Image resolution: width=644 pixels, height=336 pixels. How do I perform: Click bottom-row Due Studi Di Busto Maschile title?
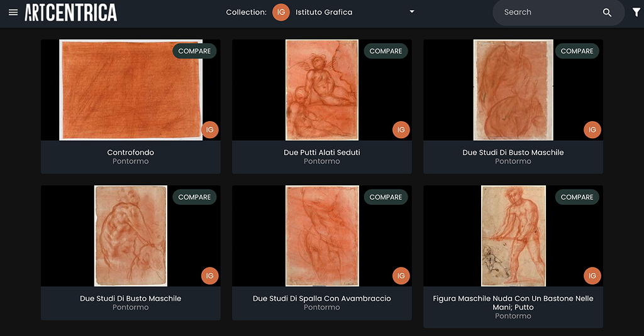(131, 298)
